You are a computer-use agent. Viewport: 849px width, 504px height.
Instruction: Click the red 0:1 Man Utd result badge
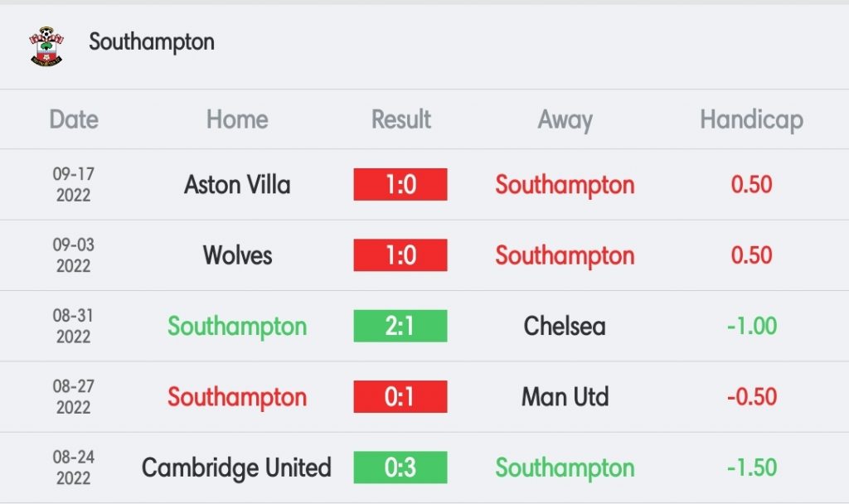400,397
